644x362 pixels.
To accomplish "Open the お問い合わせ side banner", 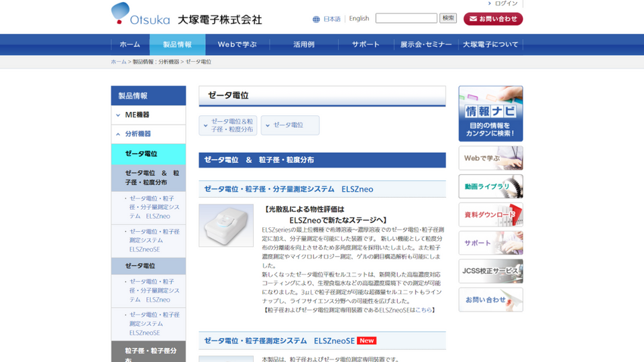I will point(491,300).
